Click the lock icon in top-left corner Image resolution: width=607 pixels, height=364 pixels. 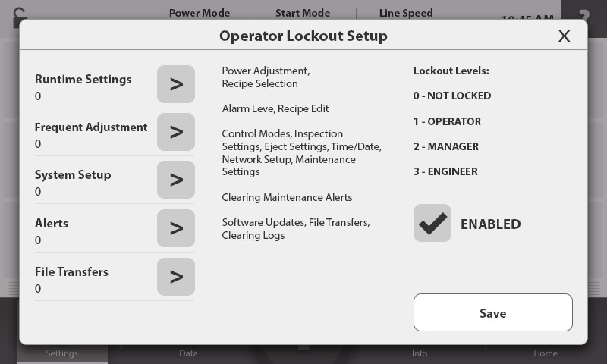click(11, 15)
